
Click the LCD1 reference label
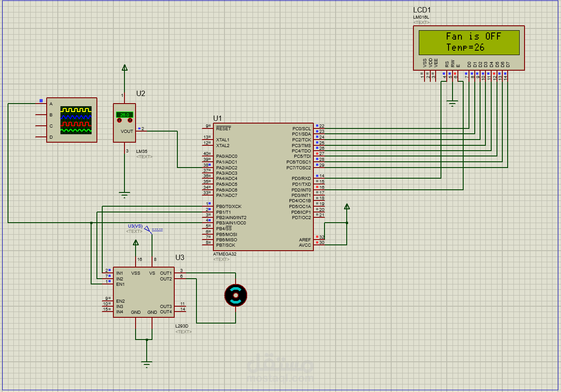(422, 10)
